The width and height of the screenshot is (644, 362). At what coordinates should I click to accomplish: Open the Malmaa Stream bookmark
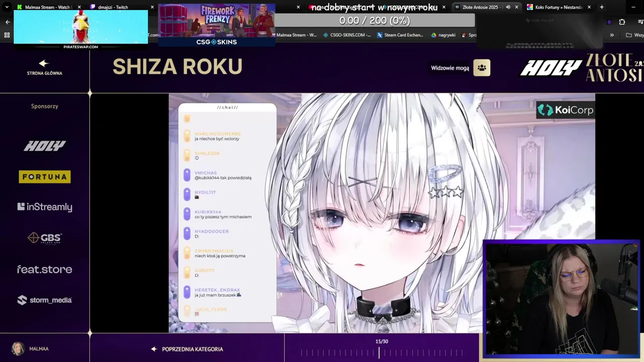[296, 35]
